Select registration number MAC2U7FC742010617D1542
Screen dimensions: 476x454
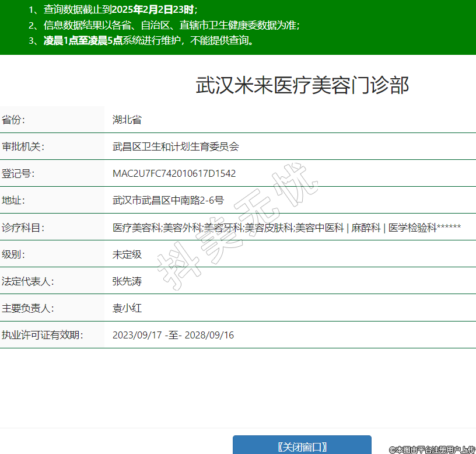[x=174, y=174]
